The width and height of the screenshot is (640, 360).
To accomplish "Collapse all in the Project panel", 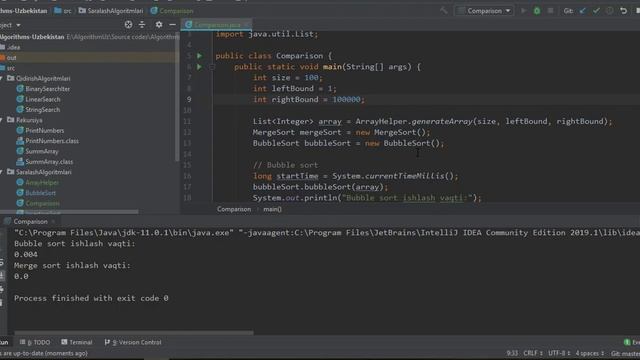I will pos(142,24).
